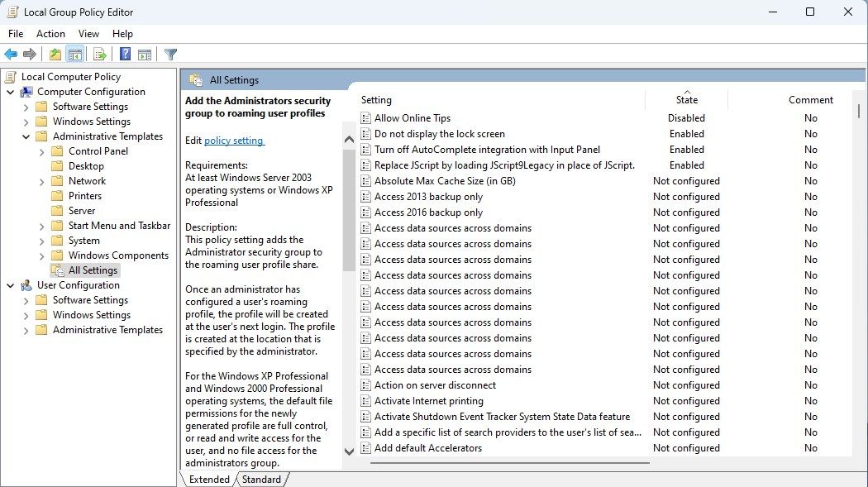Viewport: 868px width, 487px height.
Task: Expand the Windows Components tree node
Action: pos(41,256)
